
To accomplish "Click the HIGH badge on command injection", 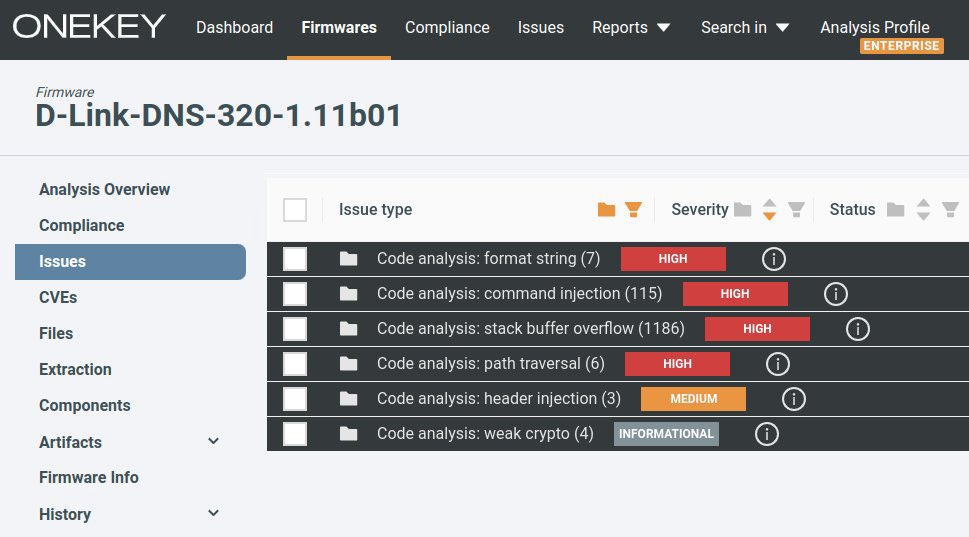I will point(735,294).
